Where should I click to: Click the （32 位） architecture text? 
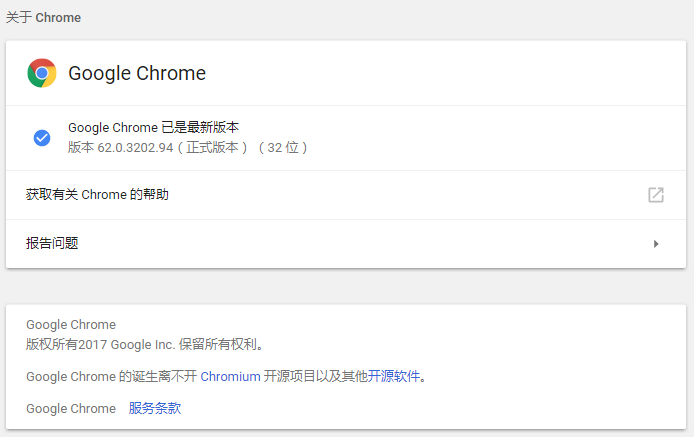tap(282, 148)
